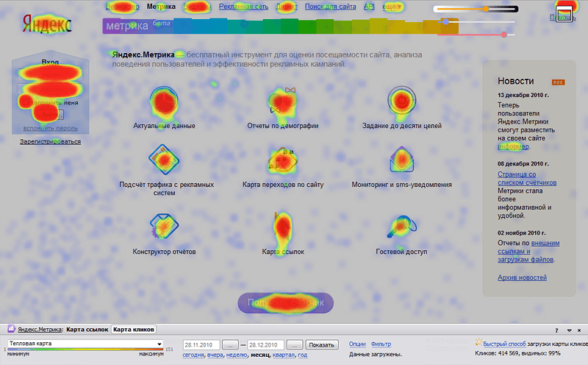Click the Карта ссылок footprint icon

pyautogui.click(x=282, y=227)
